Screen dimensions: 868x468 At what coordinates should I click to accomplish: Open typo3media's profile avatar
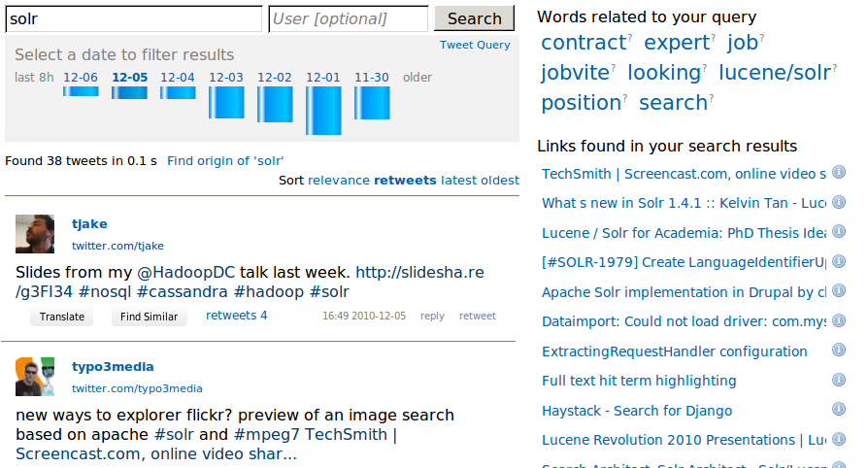tap(35, 377)
